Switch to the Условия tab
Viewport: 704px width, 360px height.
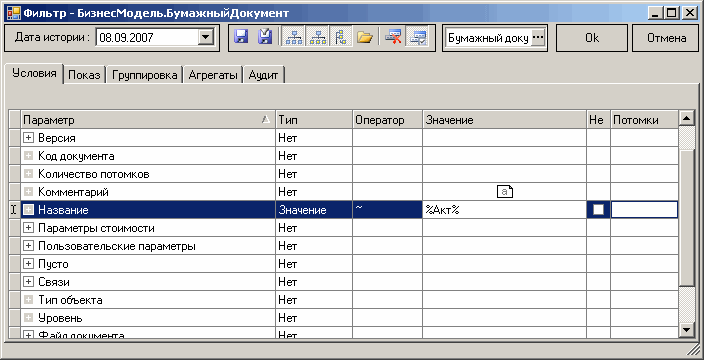point(34,73)
